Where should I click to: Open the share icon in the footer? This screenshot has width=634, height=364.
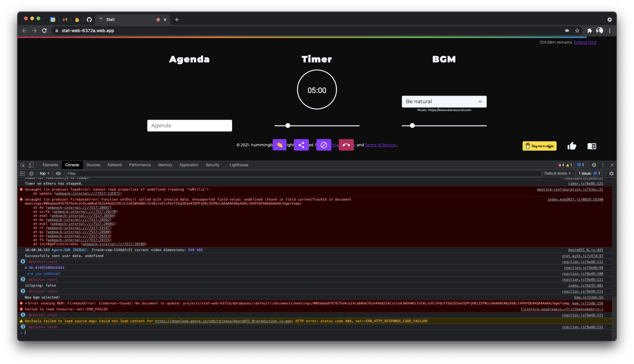(x=302, y=145)
